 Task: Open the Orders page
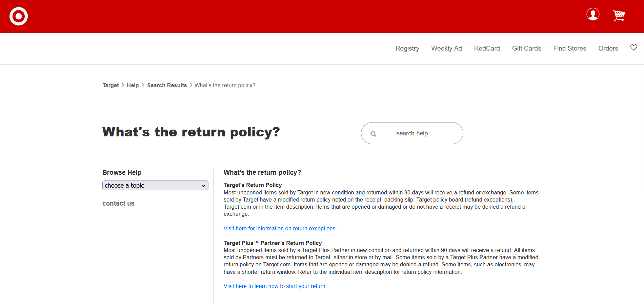(608, 49)
